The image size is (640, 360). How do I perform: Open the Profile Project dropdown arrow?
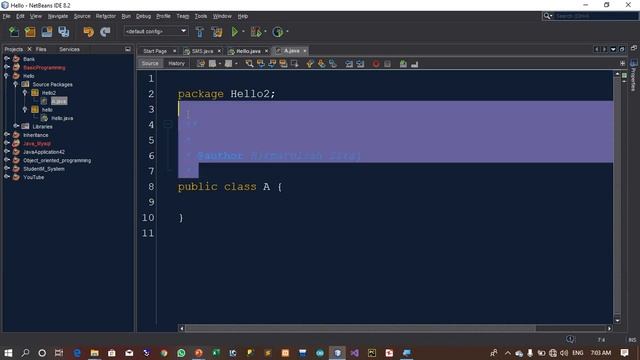287,32
